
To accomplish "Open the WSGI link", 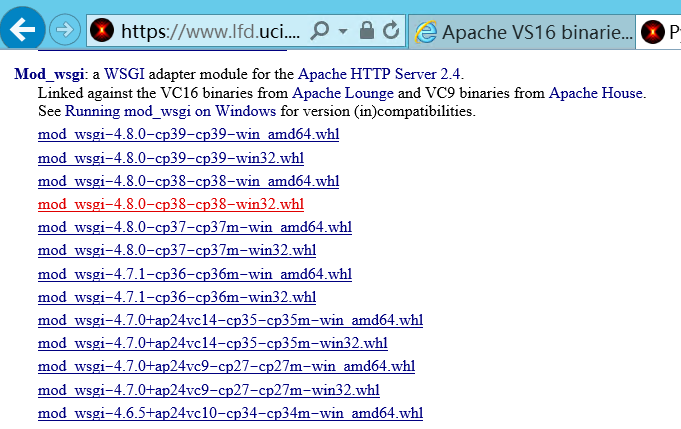I will [124, 74].
